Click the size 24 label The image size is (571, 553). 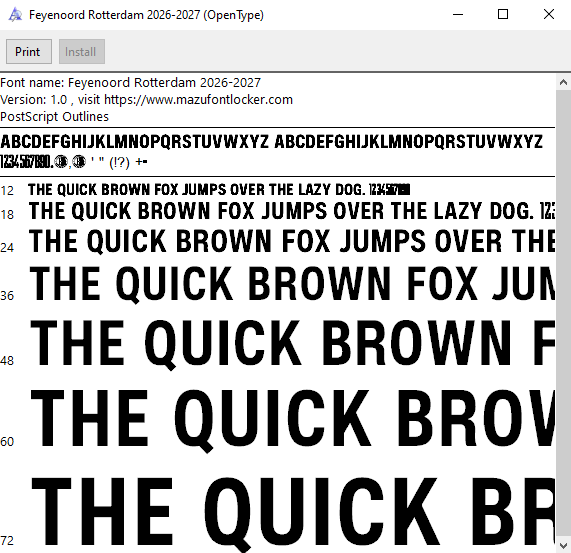(7, 248)
